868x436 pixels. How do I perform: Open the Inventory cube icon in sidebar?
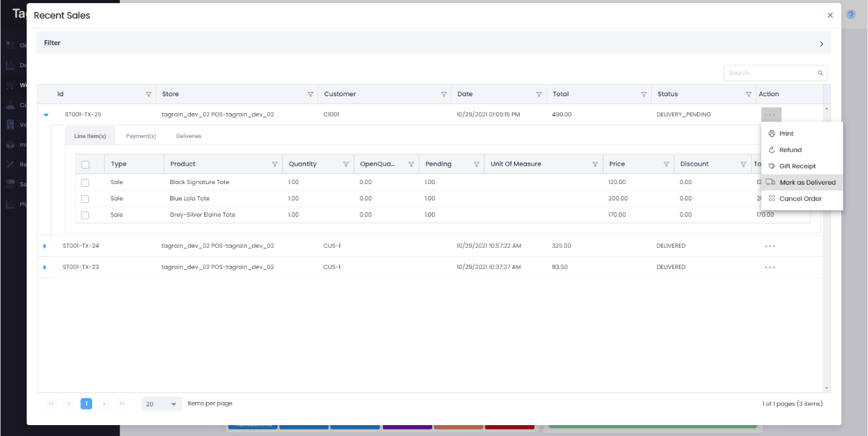pos(10,144)
